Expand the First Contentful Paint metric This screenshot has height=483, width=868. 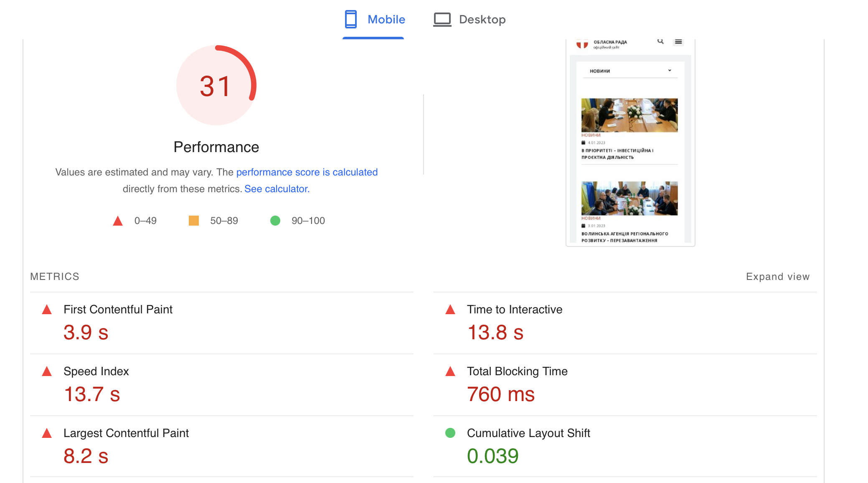click(118, 310)
